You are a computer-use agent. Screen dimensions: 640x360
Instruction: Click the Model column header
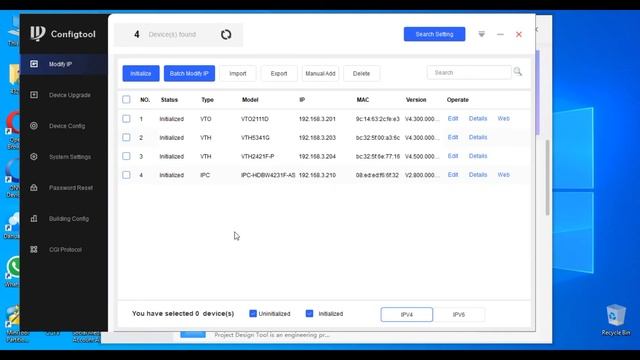tap(250, 100)
